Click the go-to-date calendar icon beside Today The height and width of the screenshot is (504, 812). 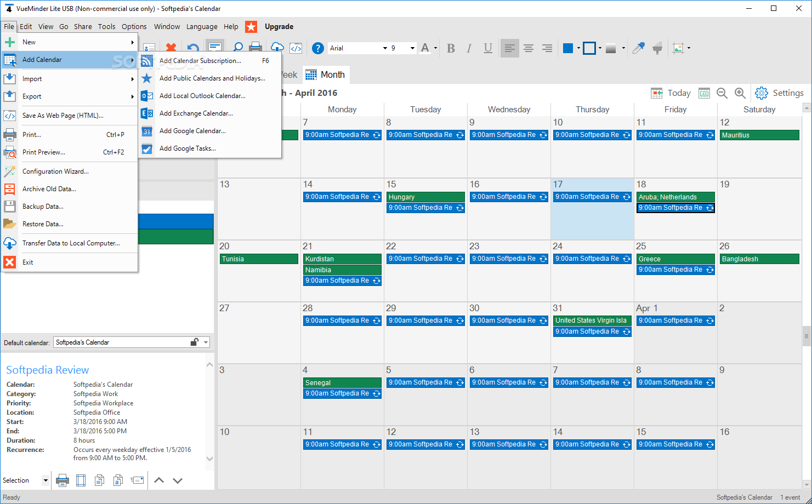[x=704, y=93]
